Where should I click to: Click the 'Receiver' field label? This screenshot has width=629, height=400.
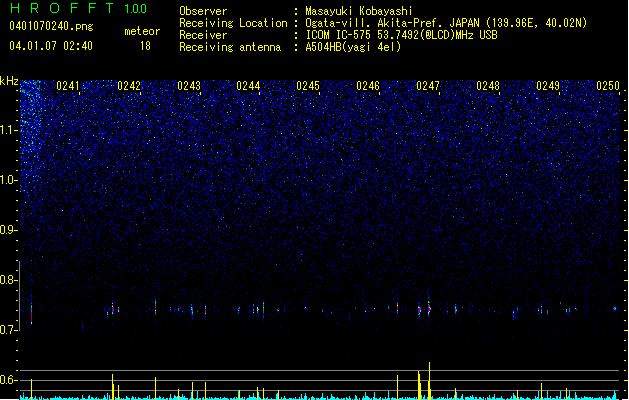(203, 35)
